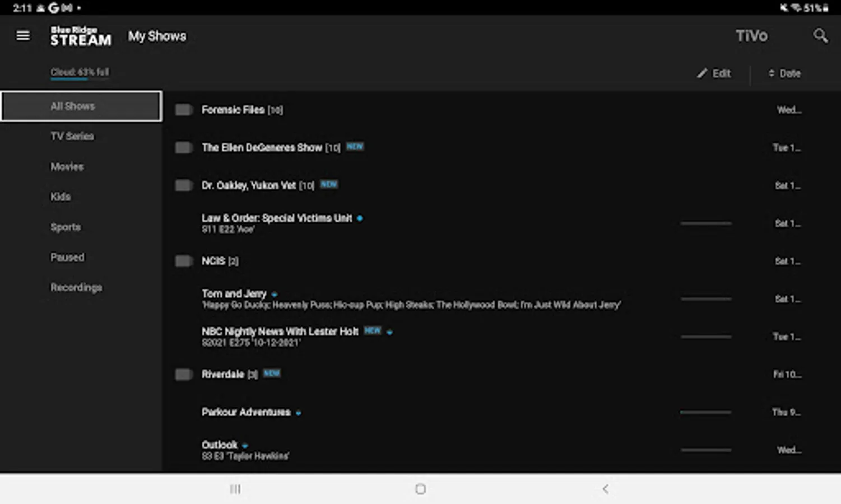This screenshot has width=841, height=504.
Task: Click the NBC Nightly News progress bar
Action: click(706, 337)
